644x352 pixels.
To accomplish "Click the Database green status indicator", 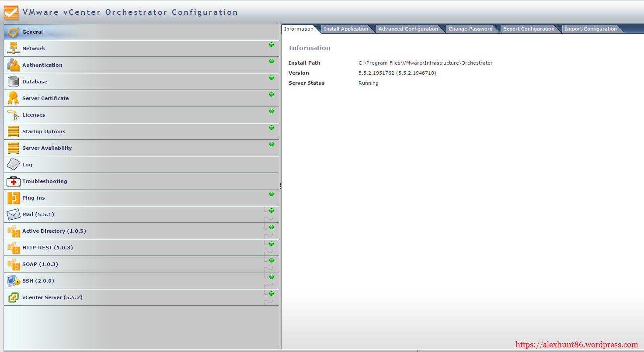I will pyautogui.click(x=272, y=78).
